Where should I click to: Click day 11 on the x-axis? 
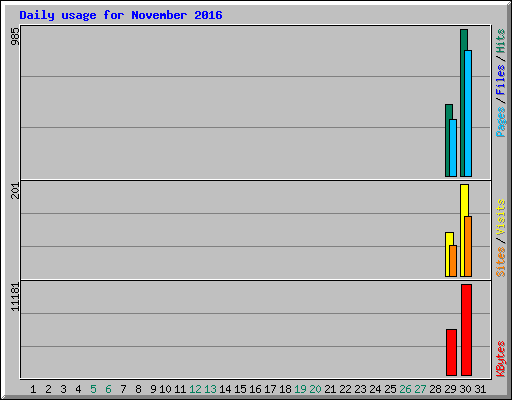(x=180, y=389)
